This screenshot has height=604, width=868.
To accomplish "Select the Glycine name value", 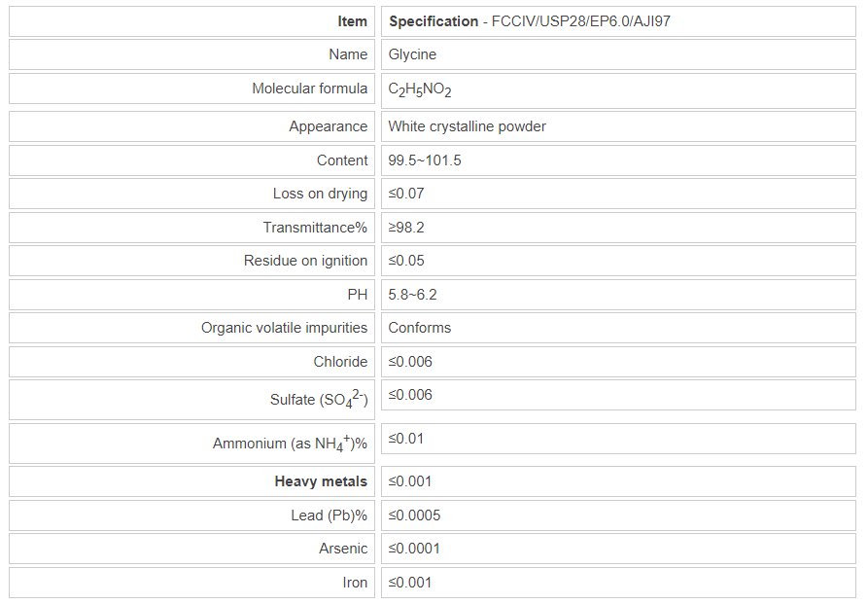I will (411, 54).
